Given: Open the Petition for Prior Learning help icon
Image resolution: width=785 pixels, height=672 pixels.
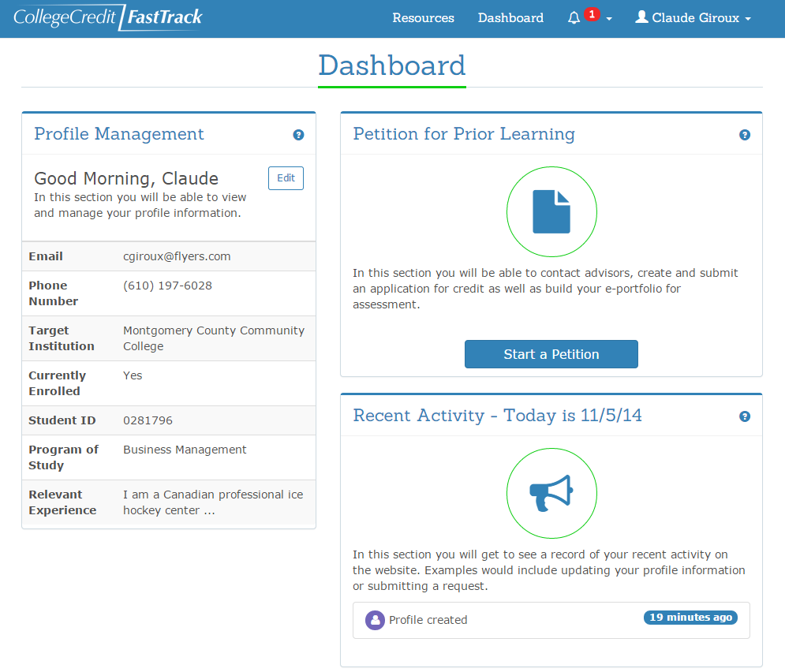Looking at the screenshot, I should pyautogui.click(x=745, y=135).
